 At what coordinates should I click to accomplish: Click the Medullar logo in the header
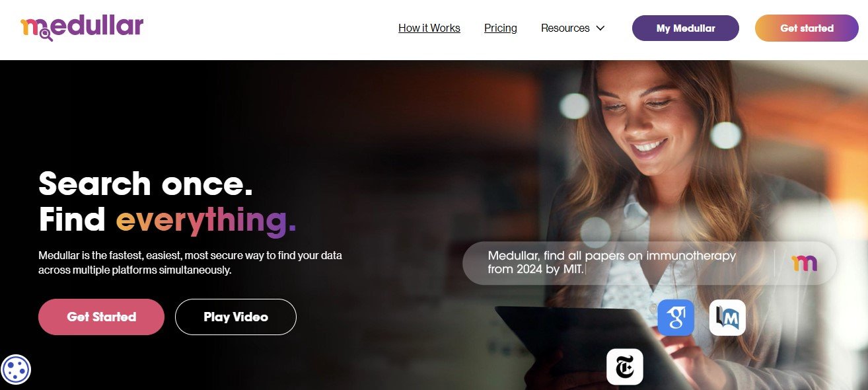point(82,28)
